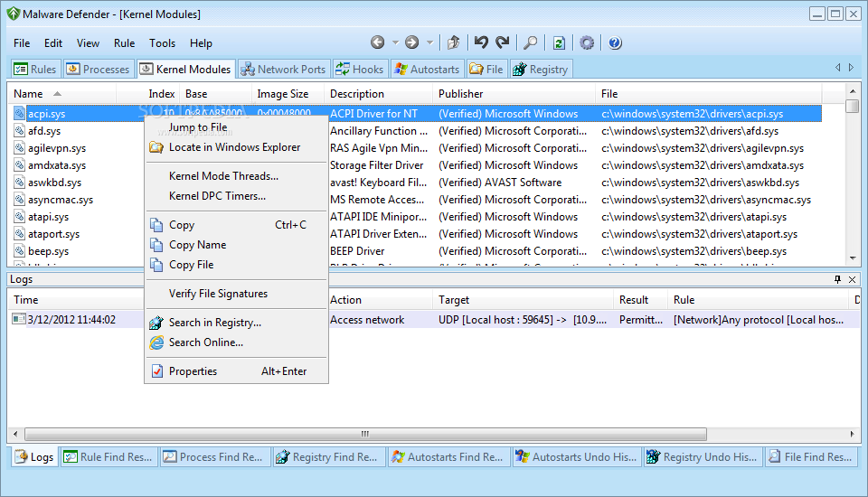This screenshot has height=497, width=868.
Task: Sort by the Image Size column header
Action: (x=289, y=94)
